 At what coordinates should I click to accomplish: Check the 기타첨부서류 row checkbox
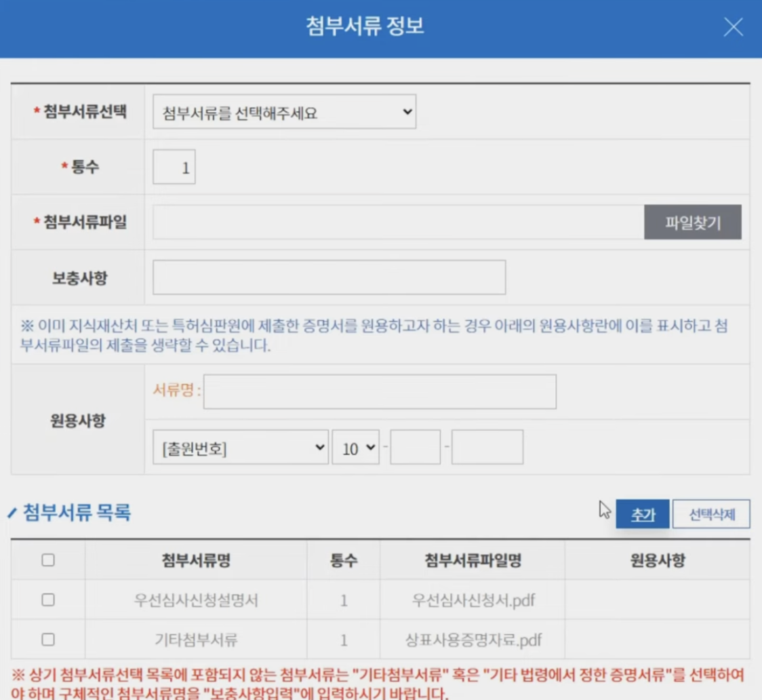pos(47,638)
